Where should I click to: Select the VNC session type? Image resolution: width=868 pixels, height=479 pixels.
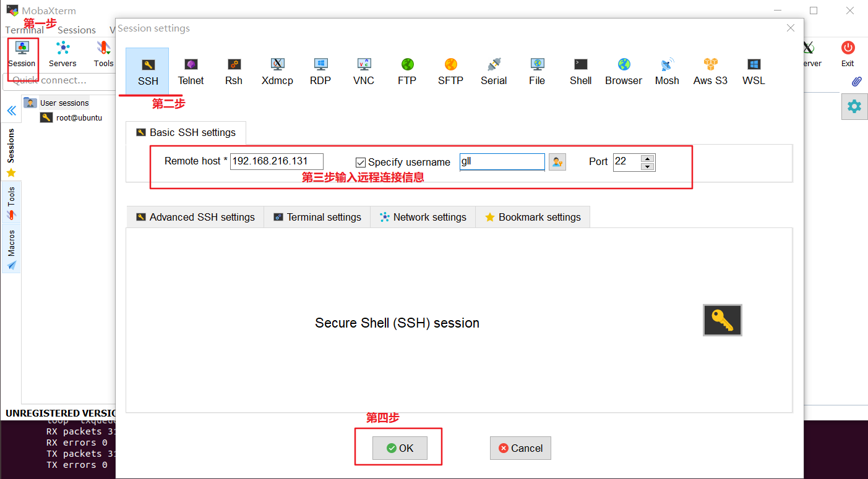(364, 71)
